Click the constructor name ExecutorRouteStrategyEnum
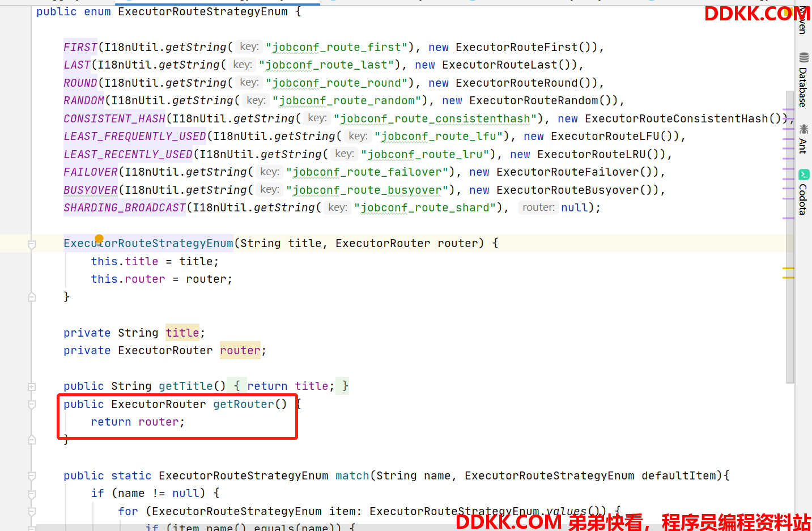Screen dimensions: 812x531 148,243
